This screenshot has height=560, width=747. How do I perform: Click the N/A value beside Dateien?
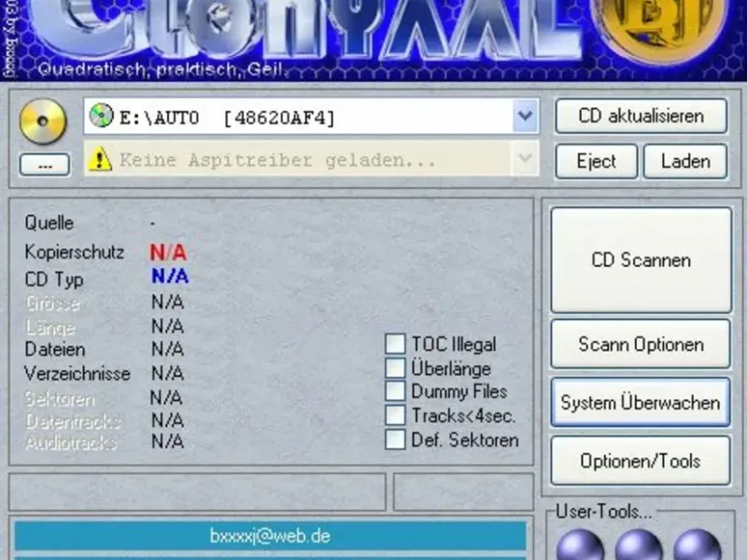click(167, 349)
